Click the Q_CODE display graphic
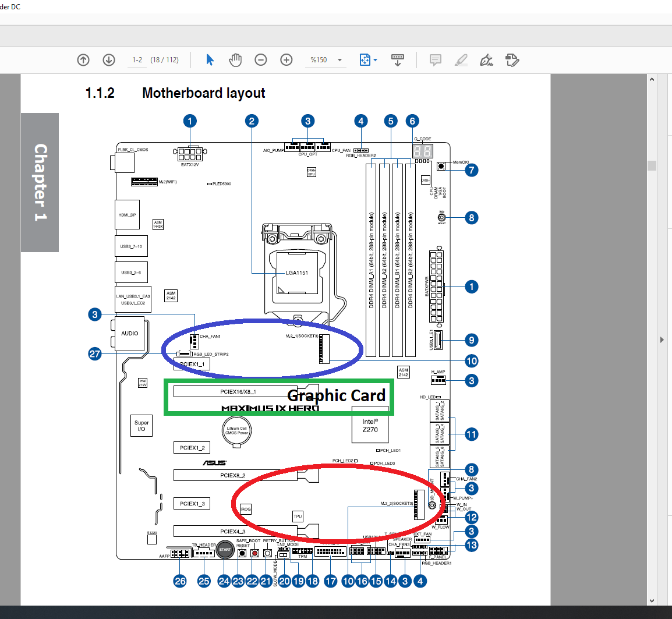672x619 pixels. [x=423, y=151]
